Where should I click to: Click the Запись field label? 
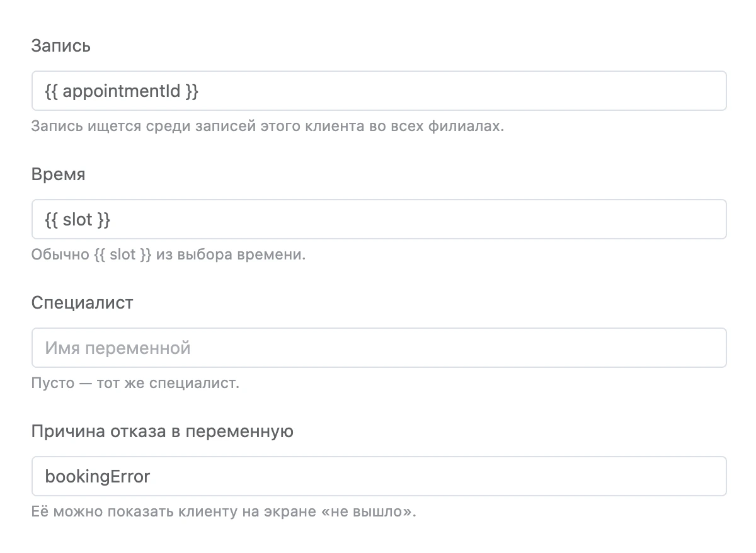coord(61,46)
